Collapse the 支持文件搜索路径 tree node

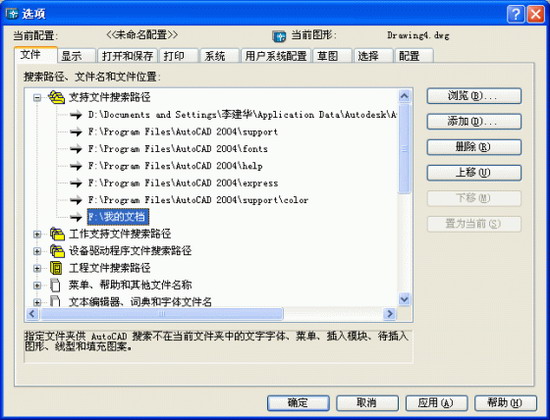click(37, 98)
